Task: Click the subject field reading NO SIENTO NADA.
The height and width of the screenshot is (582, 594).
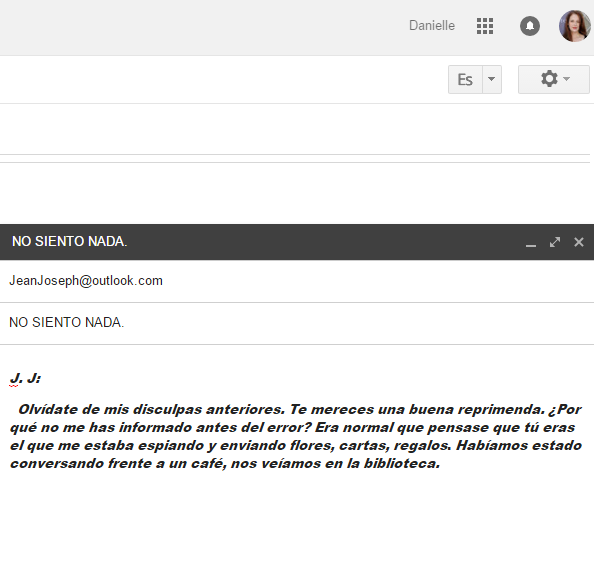Action: (297, 323)
